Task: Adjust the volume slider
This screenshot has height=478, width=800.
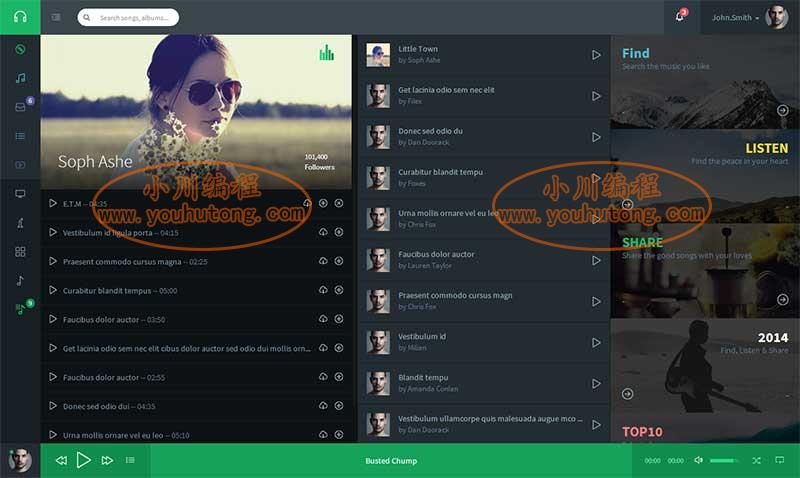Action: 724,461
